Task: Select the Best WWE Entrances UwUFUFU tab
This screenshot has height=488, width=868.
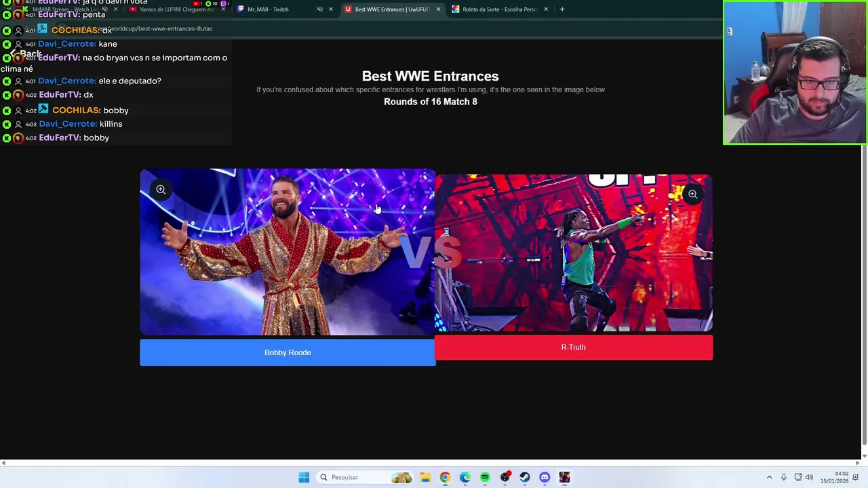Action: [391, 9]
